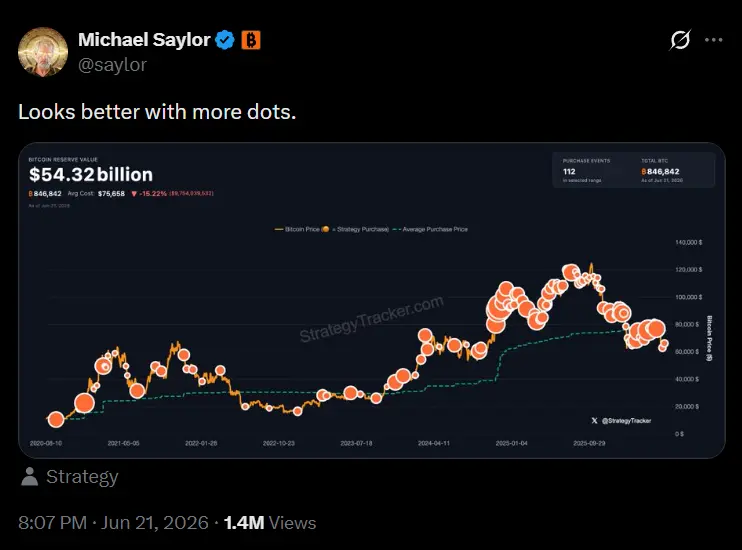Click the Strategy tagged-person label
The height and width of the screenshot is (550, 742).
(x=82, y=477)
